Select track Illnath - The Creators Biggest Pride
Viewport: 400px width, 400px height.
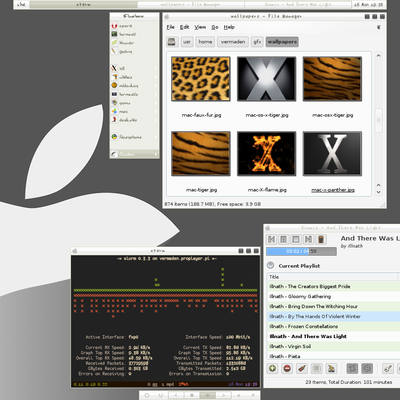click(x=333, y=286)
